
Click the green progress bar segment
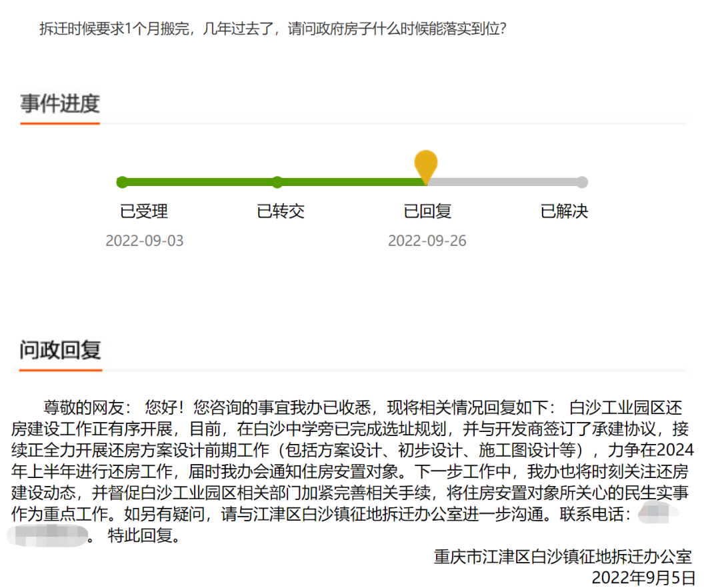(200, 181)
